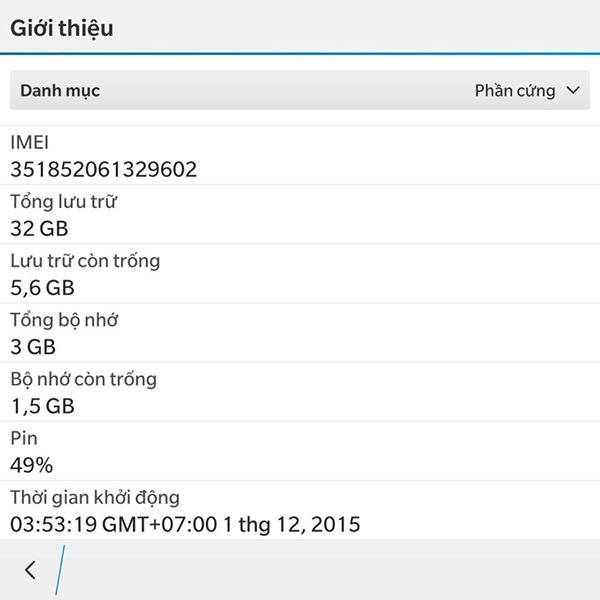
Task: Tap the Thời gian khởi động label
Action: pyautogui.click(x=95, y=498)
